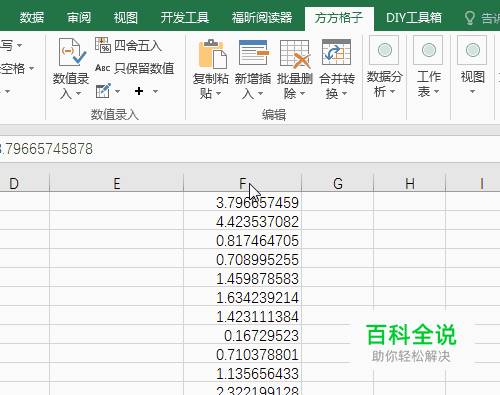Expand the plus sign dropdown arrow

pos(155,91)
